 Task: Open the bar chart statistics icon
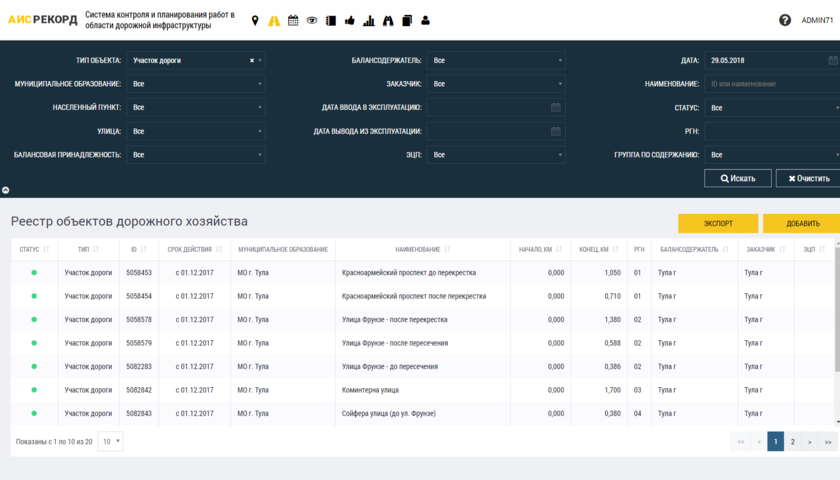[368, 20]
